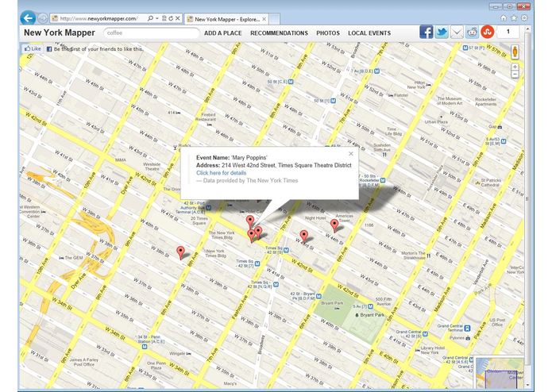The width and height of the screenshot is (552, 392).
Task: Open the address bar autocomplete dropdown arrow
Action: coord(157,18)
